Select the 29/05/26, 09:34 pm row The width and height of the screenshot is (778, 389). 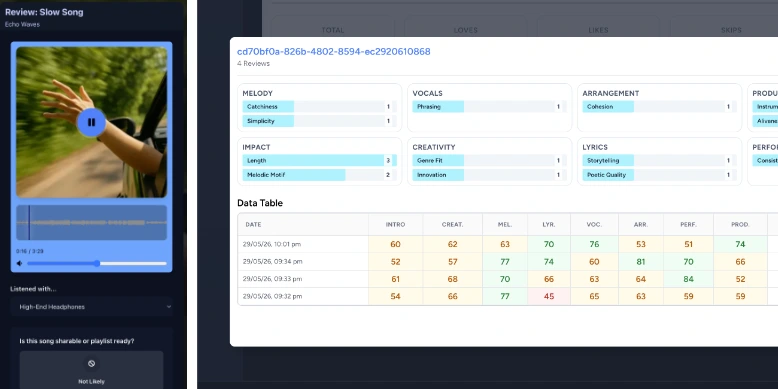(x=508, y=261)
